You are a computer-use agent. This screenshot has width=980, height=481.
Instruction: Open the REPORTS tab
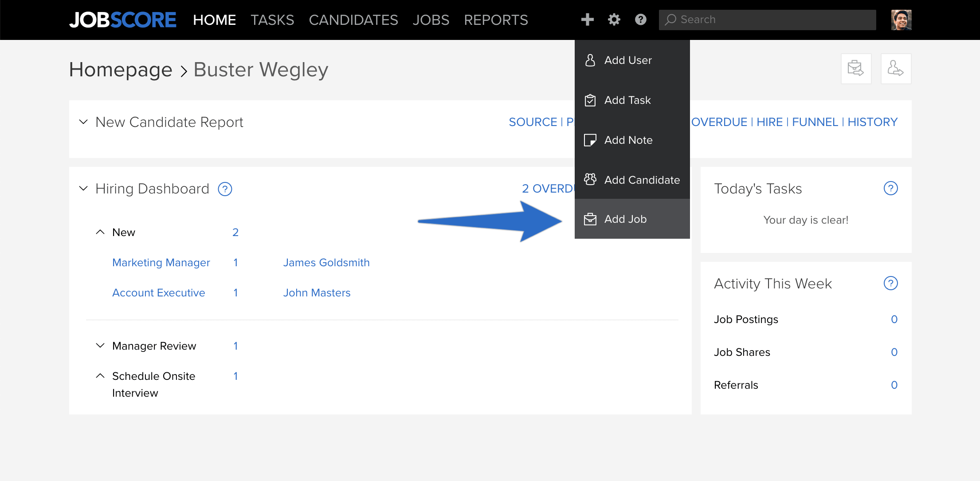(496, 20)
